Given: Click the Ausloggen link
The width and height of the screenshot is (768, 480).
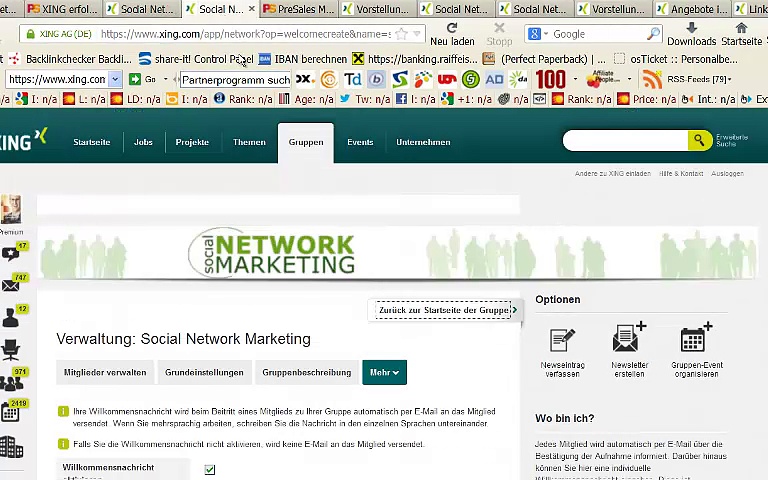Looking at the screenshot, I should tap(727, 174).
